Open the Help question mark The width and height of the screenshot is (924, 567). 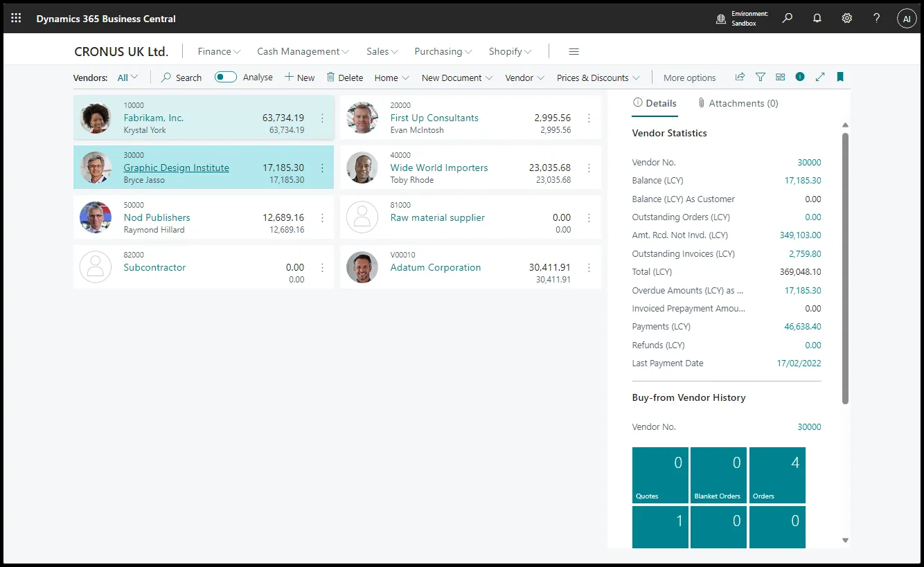877,19
